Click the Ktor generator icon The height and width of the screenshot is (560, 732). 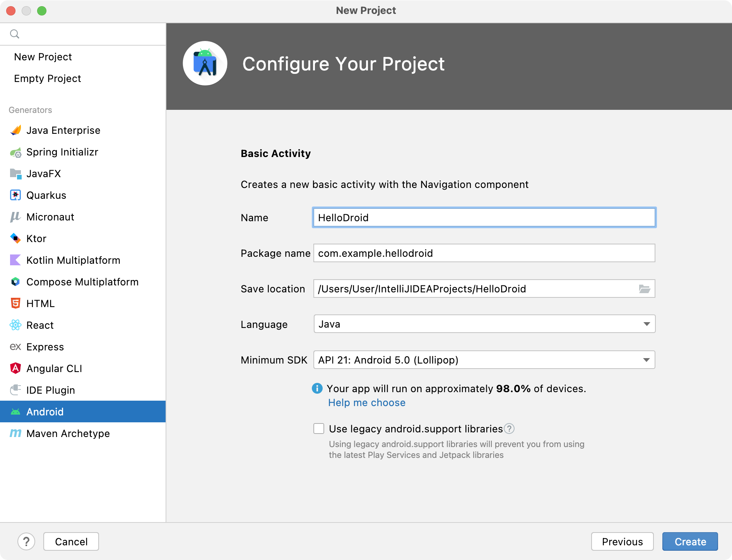[15, 238]
